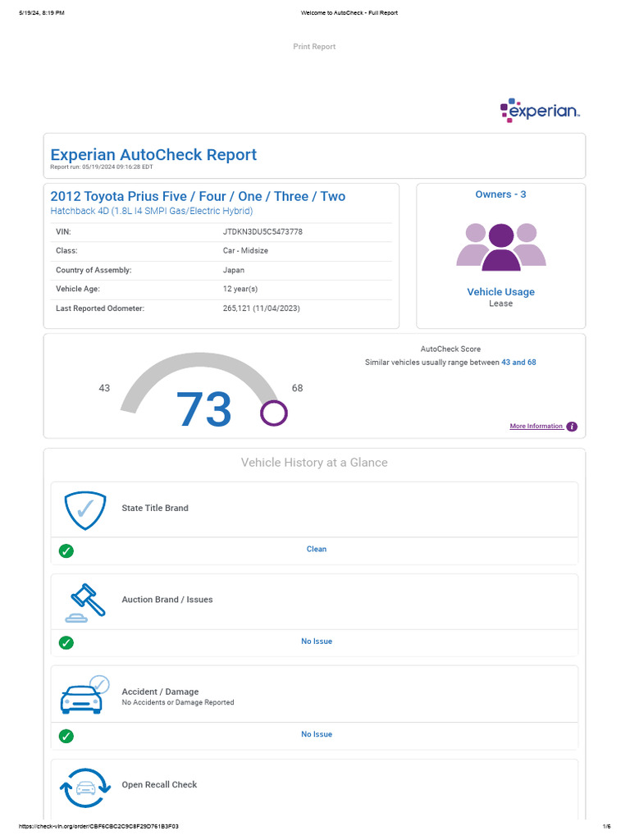
Task: Open the More Information link
Action: pos(536,427)
